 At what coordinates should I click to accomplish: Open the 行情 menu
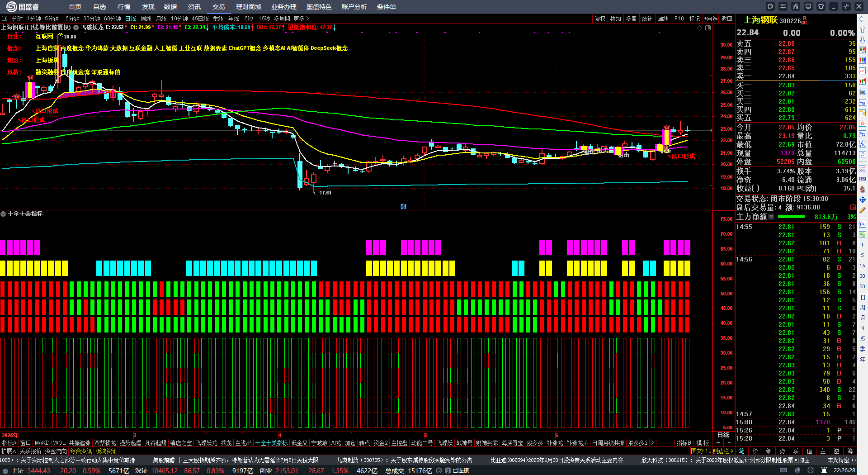[x=124, y=7]
